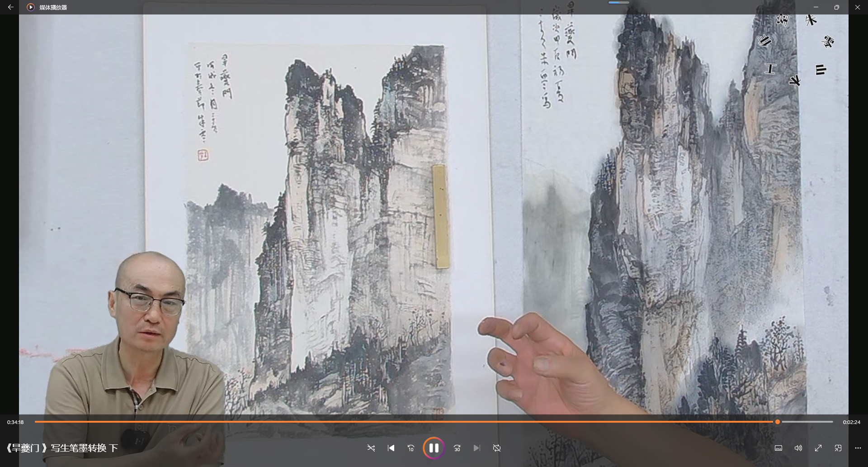Rewind 10 seconds

(411, 448)
